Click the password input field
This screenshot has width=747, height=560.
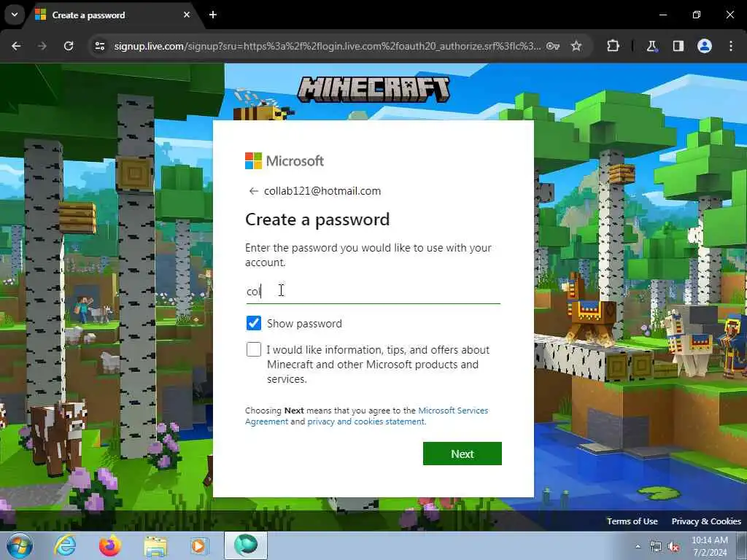click(373, 291)
